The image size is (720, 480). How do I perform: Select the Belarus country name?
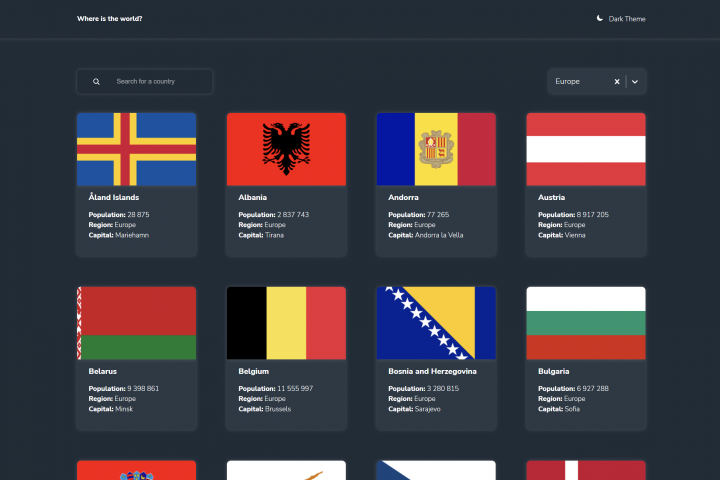[x=103, y=371]
